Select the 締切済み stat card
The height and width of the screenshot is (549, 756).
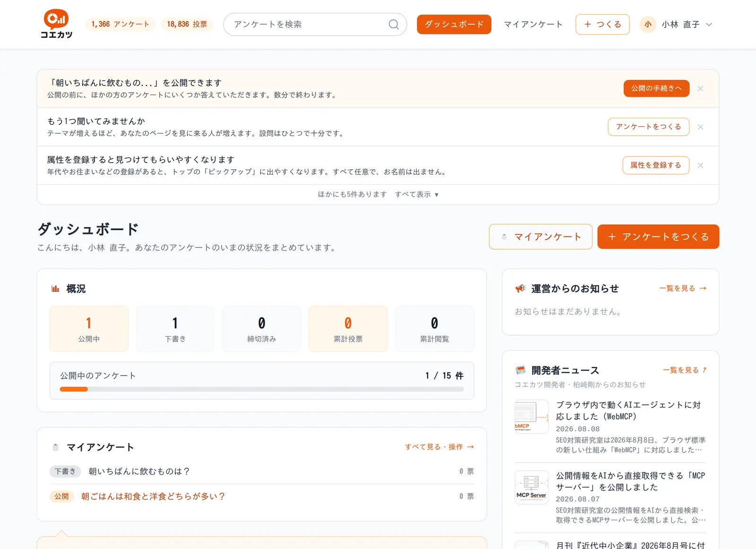coord(262,329)
